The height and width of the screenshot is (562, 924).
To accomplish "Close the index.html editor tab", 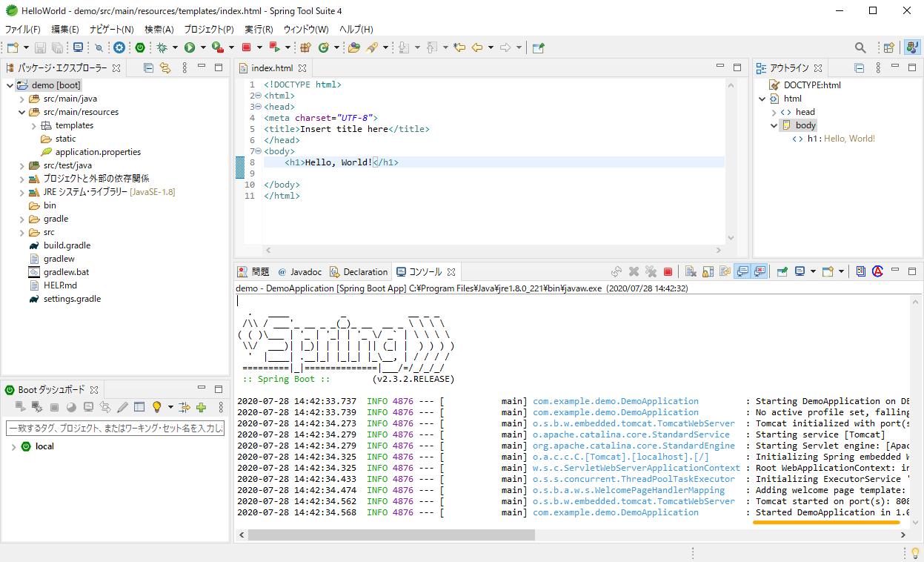I will [302, 68].
